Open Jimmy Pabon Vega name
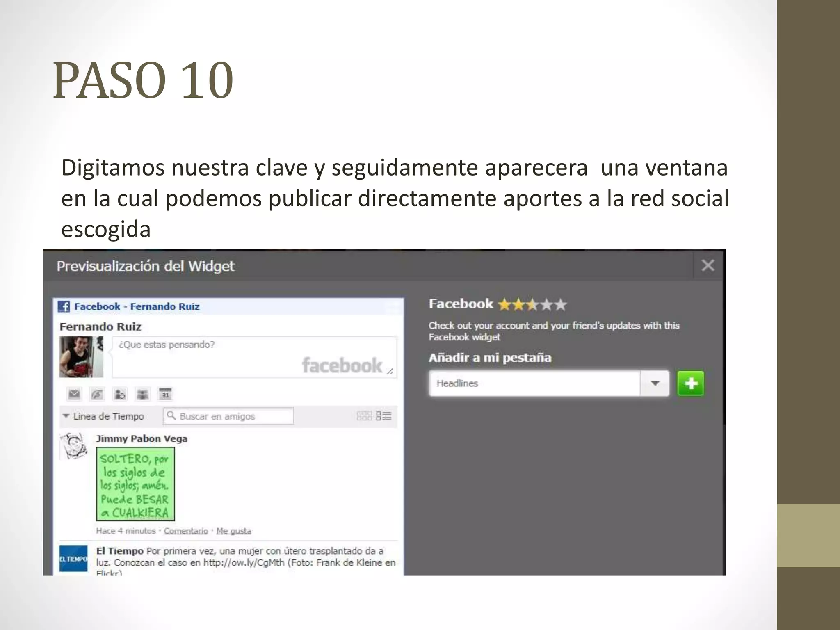The image size is (840, 630). (x=142, y=438)
